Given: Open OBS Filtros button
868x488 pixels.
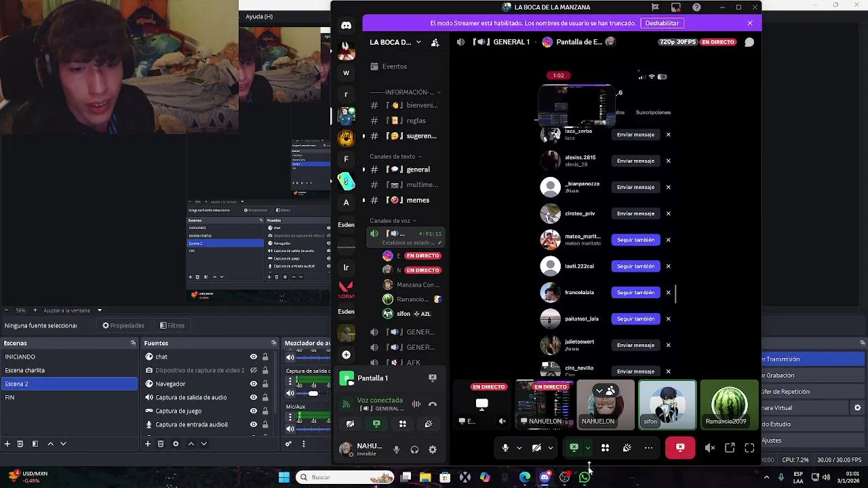Looking at the screenshot, I should (172, 325).
